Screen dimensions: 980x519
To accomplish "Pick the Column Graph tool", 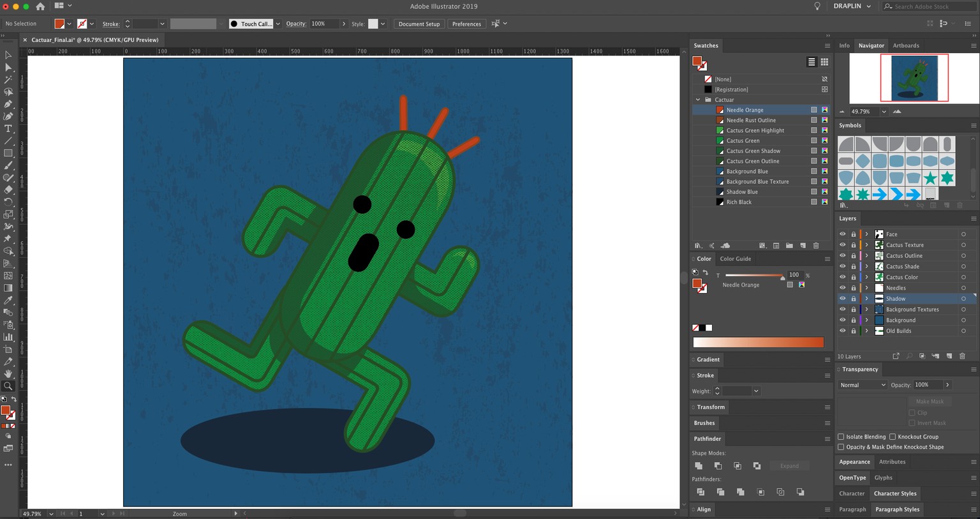I will point(8,337).
